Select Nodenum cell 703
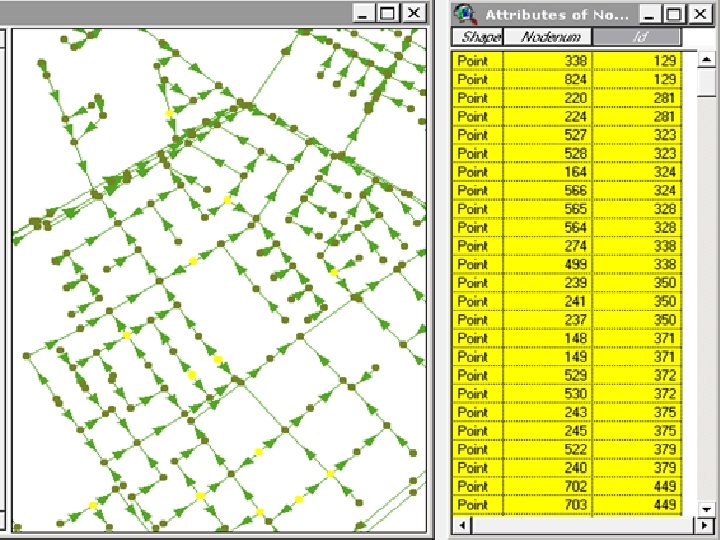This screenshot has width=720, height=540. click(548, 505)
